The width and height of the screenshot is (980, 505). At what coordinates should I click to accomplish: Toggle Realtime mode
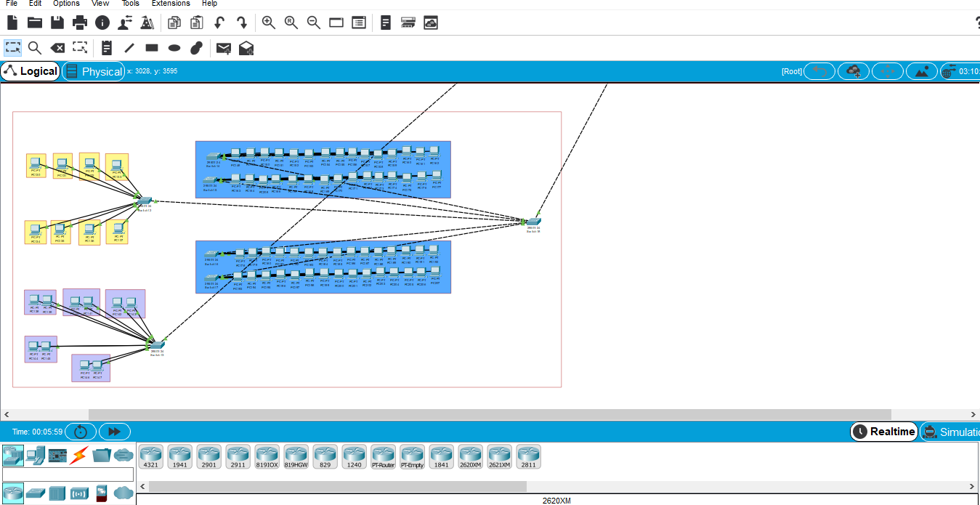pyautogui.click(x=883, y=432)
